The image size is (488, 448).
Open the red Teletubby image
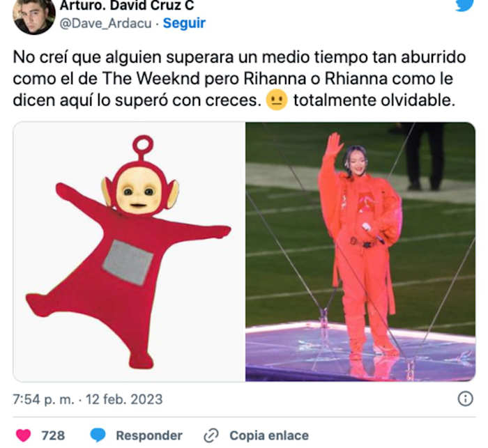(x=129, y=252)
